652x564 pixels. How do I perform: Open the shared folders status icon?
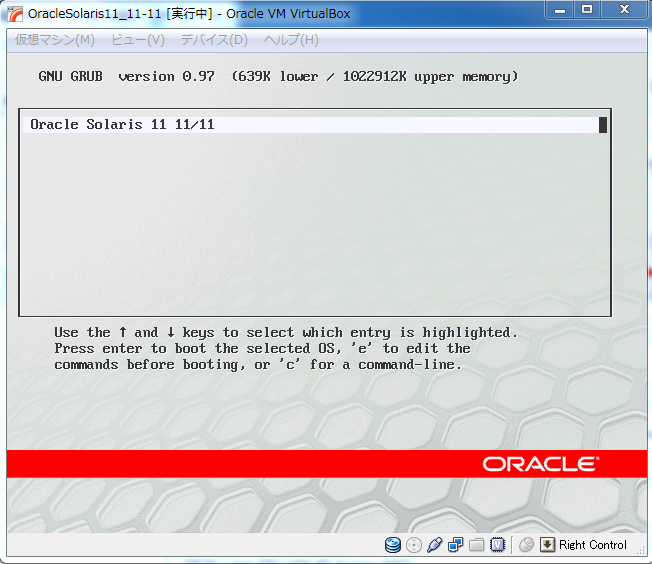476,545
